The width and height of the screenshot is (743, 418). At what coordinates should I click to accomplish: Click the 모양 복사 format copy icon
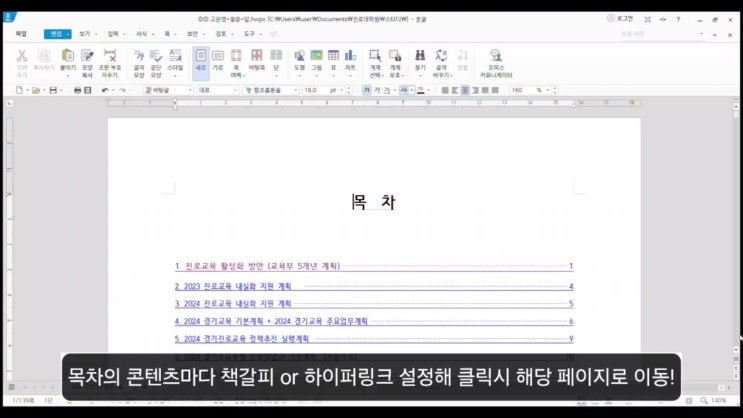pos(87,62)
